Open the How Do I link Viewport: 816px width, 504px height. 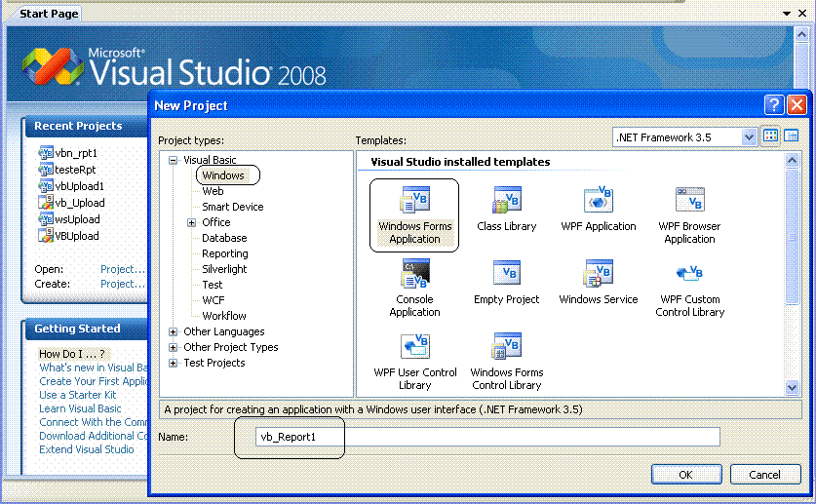click(x=72, y=354)
